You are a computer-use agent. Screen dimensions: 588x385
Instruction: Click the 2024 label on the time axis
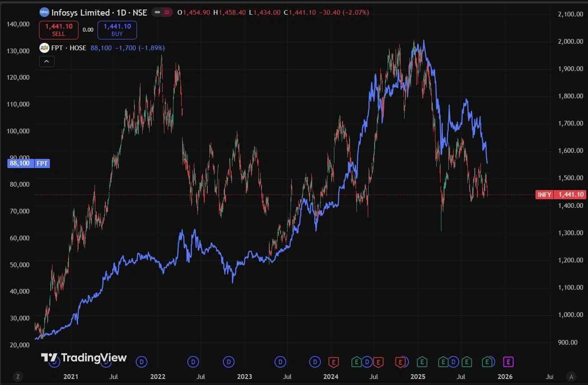pyautogui.click(x=331, y=376)
